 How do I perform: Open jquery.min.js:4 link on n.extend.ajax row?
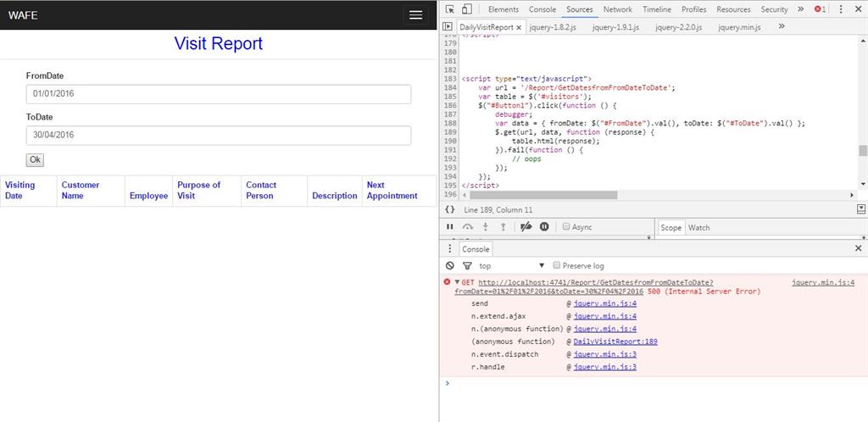[604, 316]
